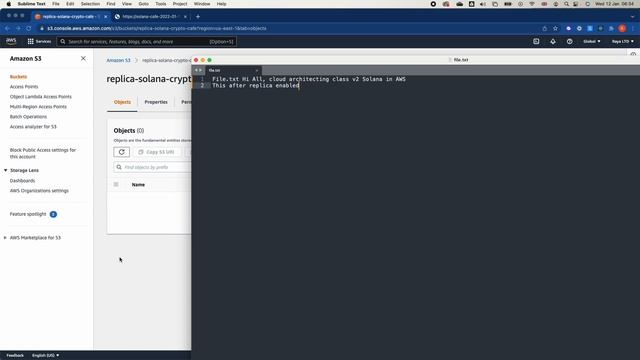
Task: Close the solana-cafe-2022 browser tab
Action: [x=185, y=16]
